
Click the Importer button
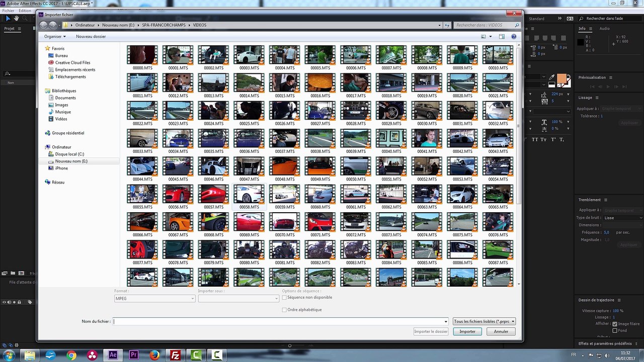click(467, 331)
